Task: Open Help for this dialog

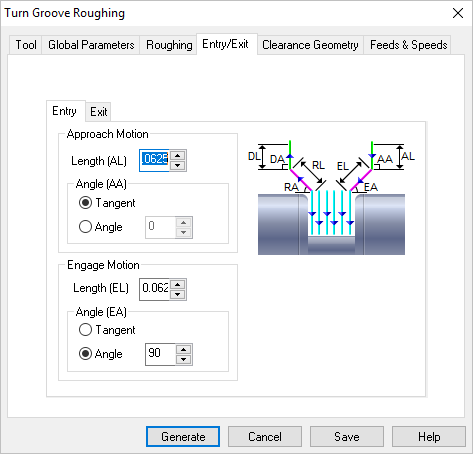Action: coord(429,436)
